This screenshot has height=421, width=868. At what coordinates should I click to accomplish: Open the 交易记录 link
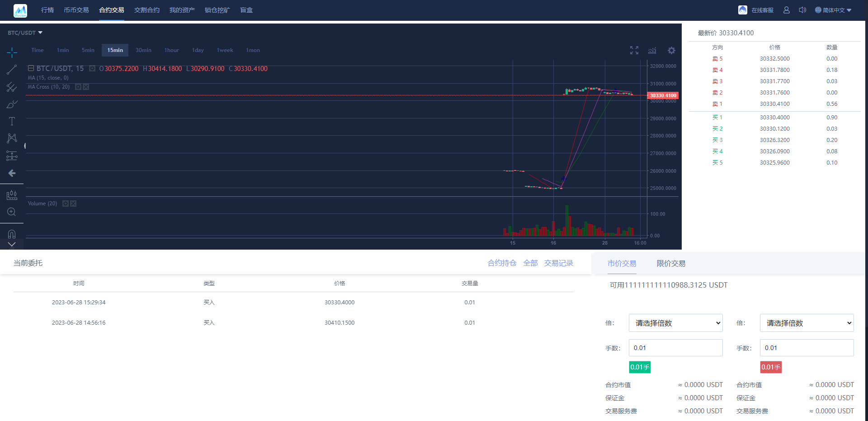coord(558,263)
